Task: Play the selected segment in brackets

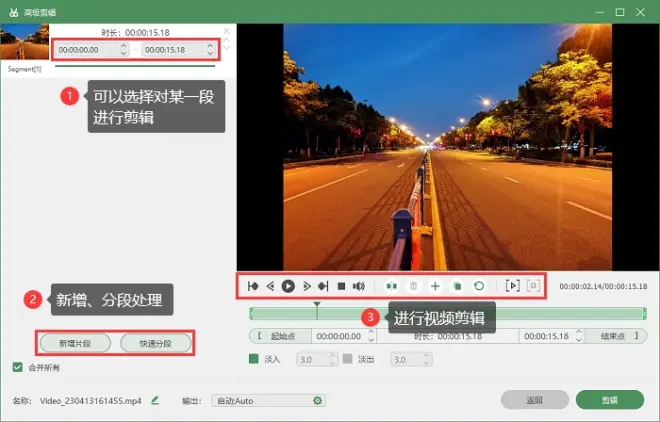Action: 513,286
